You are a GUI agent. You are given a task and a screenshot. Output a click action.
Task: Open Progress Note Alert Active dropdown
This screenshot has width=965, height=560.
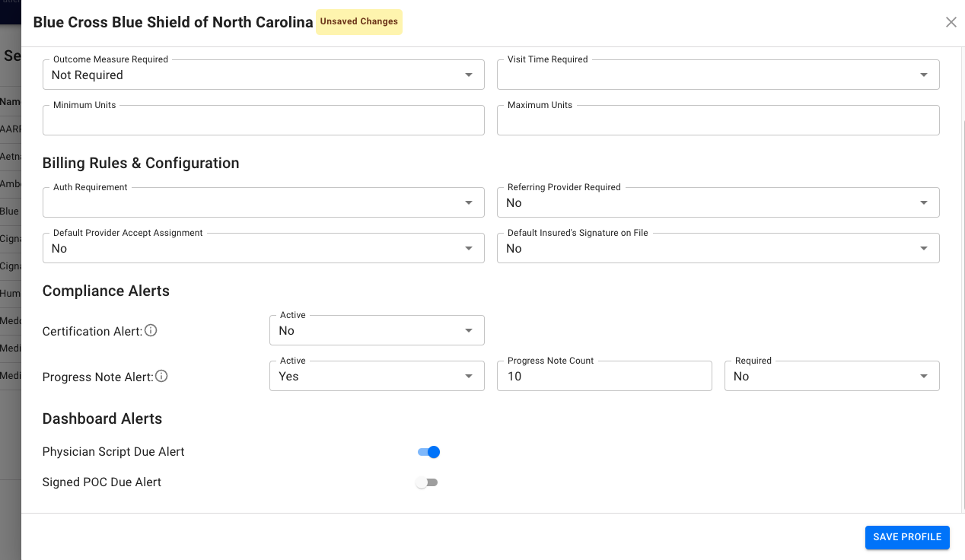point(377,376)
